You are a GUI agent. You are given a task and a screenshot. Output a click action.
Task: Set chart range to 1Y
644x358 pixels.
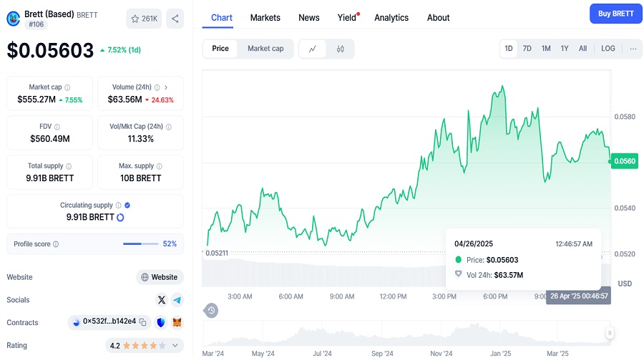tap(565, 49)
